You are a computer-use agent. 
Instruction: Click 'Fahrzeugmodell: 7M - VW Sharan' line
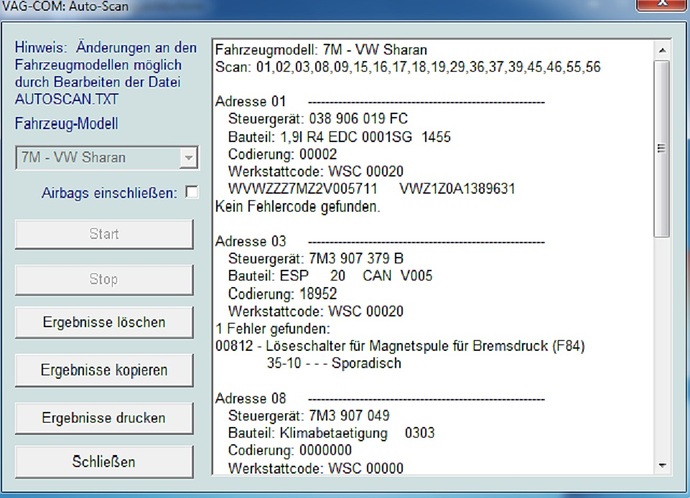(321, 50)
